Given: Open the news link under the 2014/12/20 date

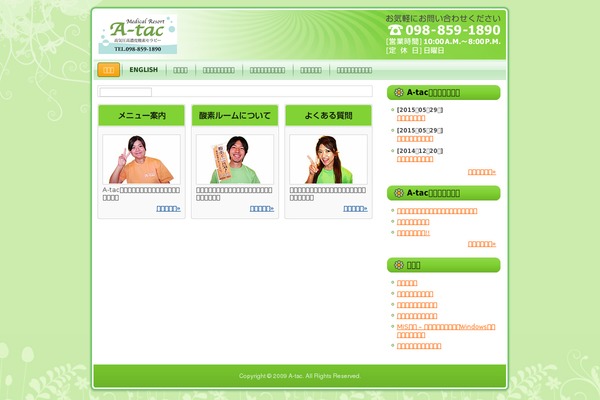Looking at the screenshot, I should pyautogui.click(x=415, y=159).
